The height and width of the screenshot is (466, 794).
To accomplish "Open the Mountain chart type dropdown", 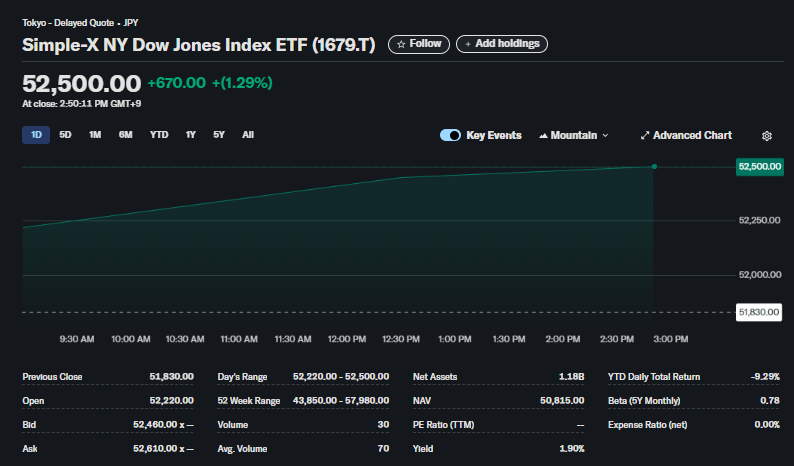I will (573, 135).
